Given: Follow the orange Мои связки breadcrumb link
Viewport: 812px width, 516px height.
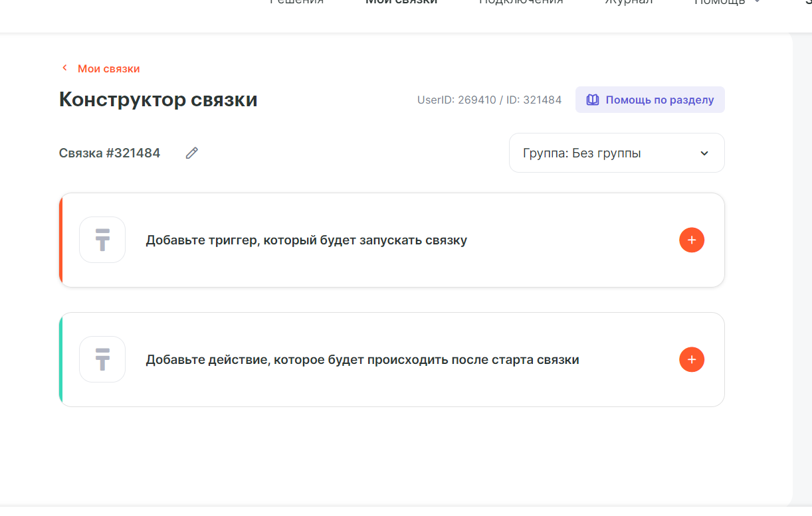Looking at the screenshot, I should coord(108,68).
